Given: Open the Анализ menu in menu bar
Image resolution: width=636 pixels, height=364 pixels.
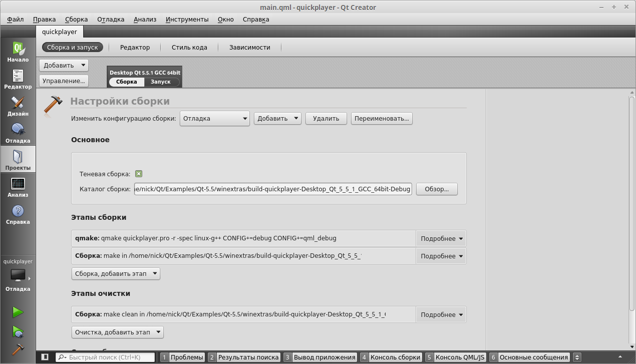Looking at the screenshot, I should pyautogui.click(x=145, y=19).
